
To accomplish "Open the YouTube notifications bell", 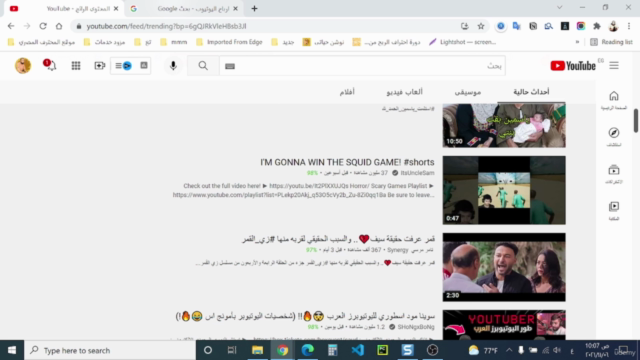I will pos(50,65).
